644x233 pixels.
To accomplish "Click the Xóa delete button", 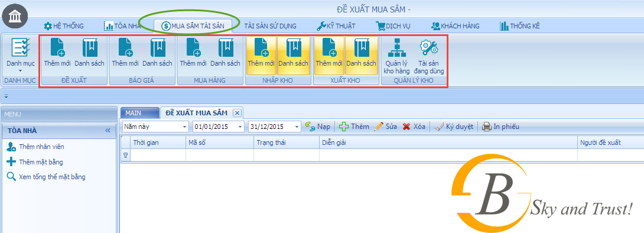I will coord(414,127).
